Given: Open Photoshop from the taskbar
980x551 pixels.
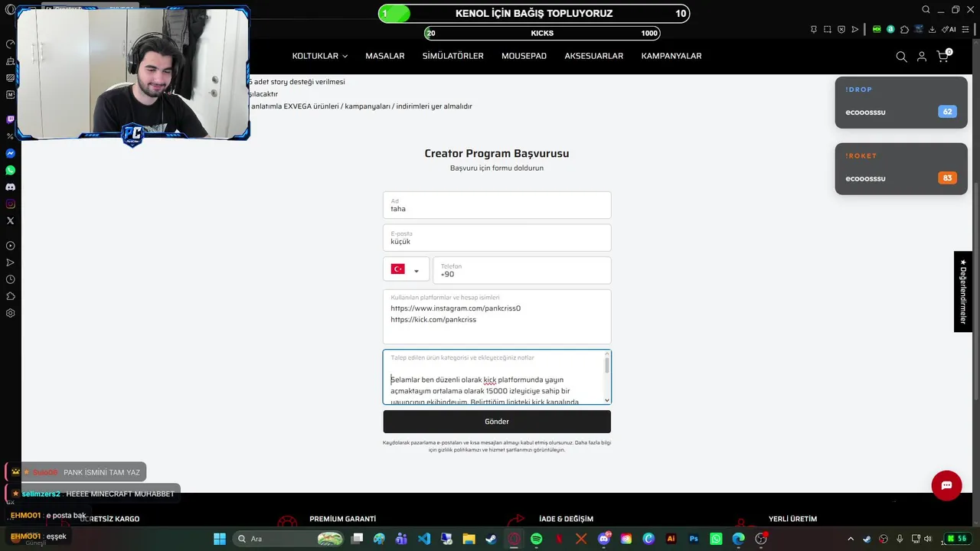Looking at the screenshot, I should (x=694, y=539).
